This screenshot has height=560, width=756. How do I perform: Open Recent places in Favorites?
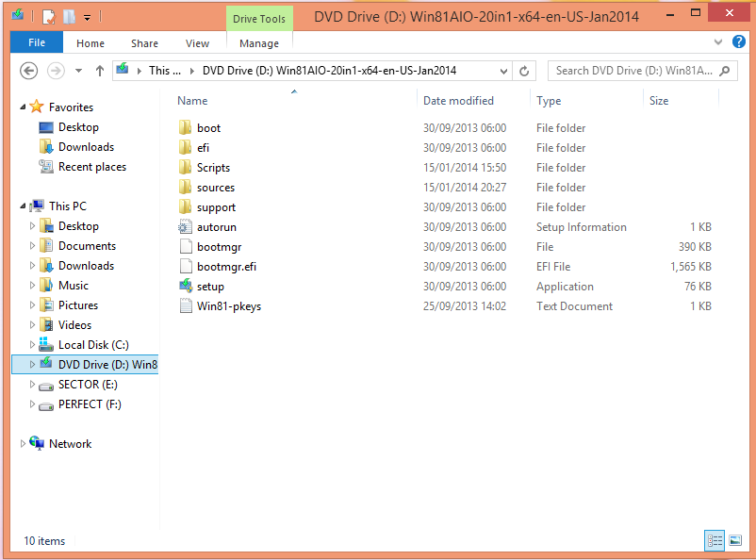pyautogui.click(x=92, y=167)
